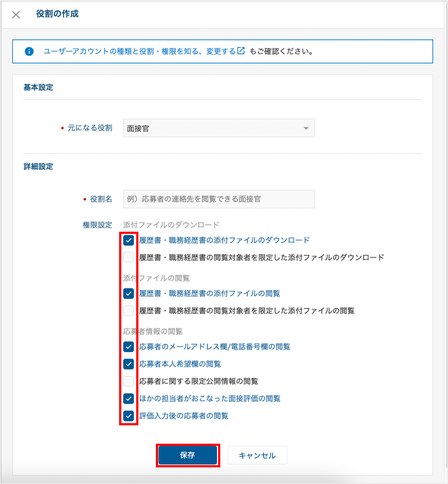Viewport: 448px width, 484px height.
Task: Uncheck 応募者本人希望欄の閲覧
Action: coord(129,364)
